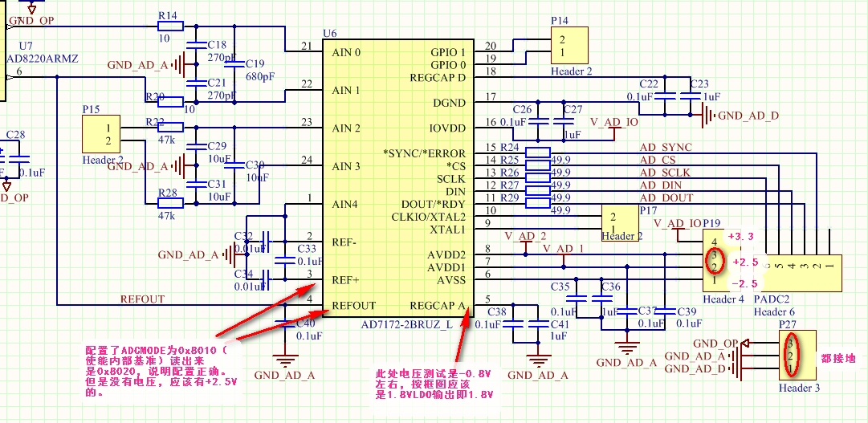Select resistor R22 symbol
This screenshot has height=423, width=868.
(x=170, y=128)
